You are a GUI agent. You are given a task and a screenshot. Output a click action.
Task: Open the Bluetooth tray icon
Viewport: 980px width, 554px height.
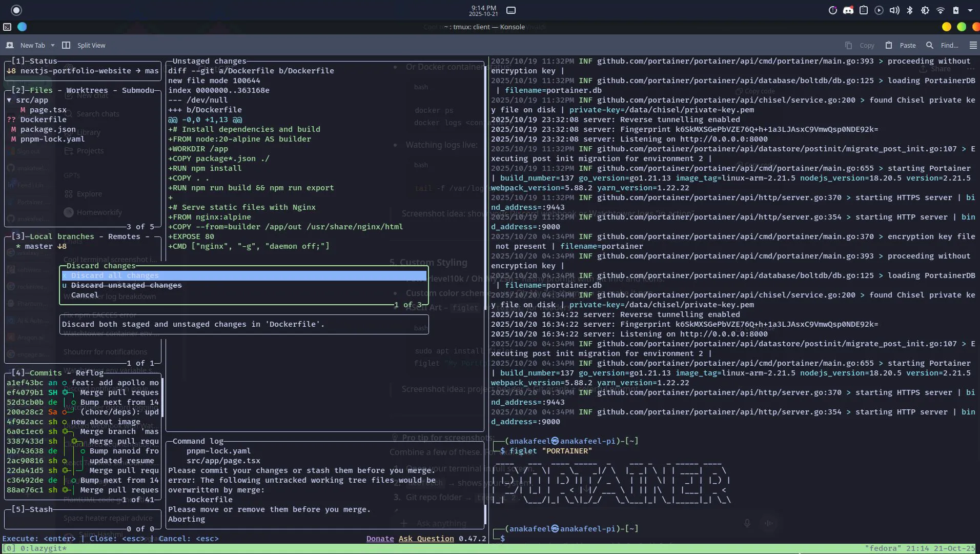click(910, 10)
